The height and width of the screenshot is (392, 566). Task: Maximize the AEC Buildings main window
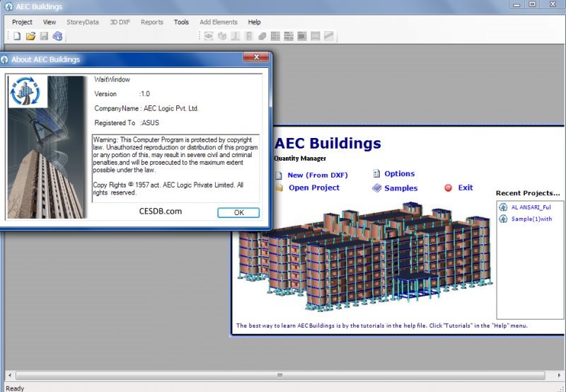pos(533,4)
